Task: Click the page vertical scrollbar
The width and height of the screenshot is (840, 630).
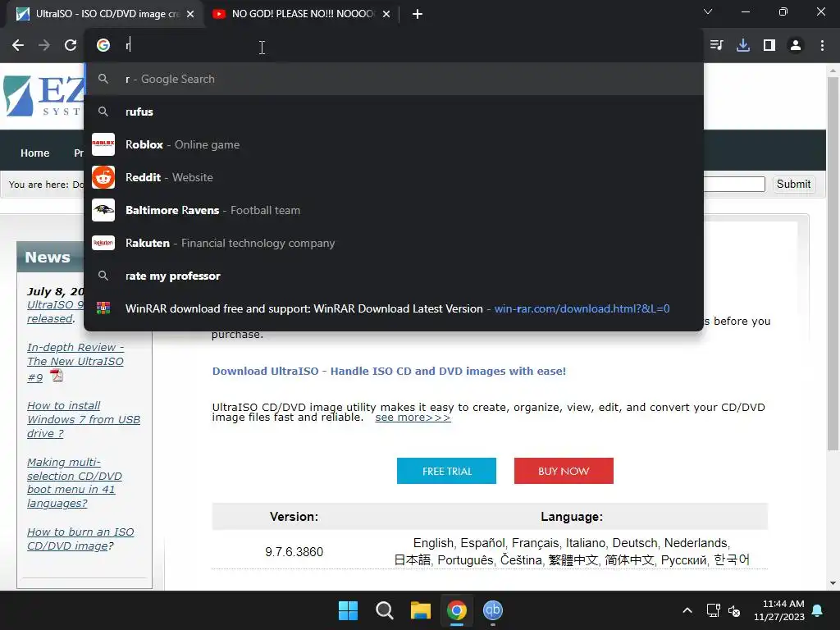Action: click(833, 262)
